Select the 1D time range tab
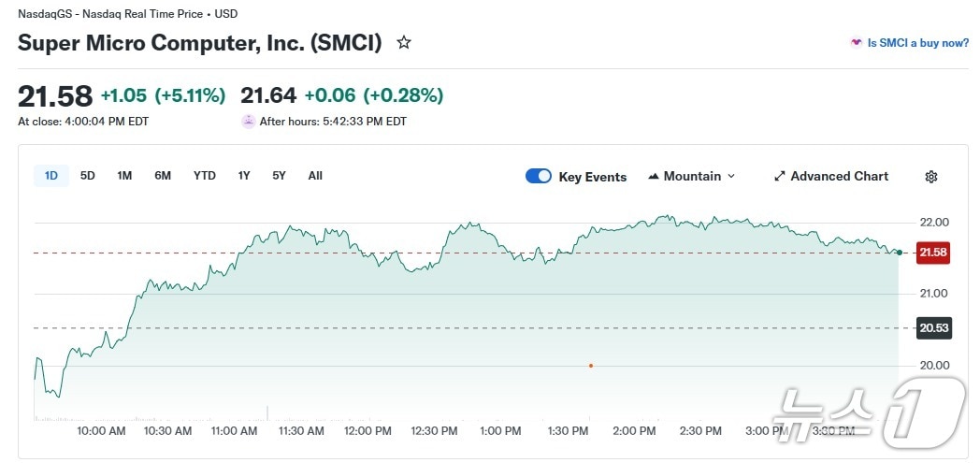The width and height of the screenshot is (980, 463). pyautogui.click(x=51, y=176)
